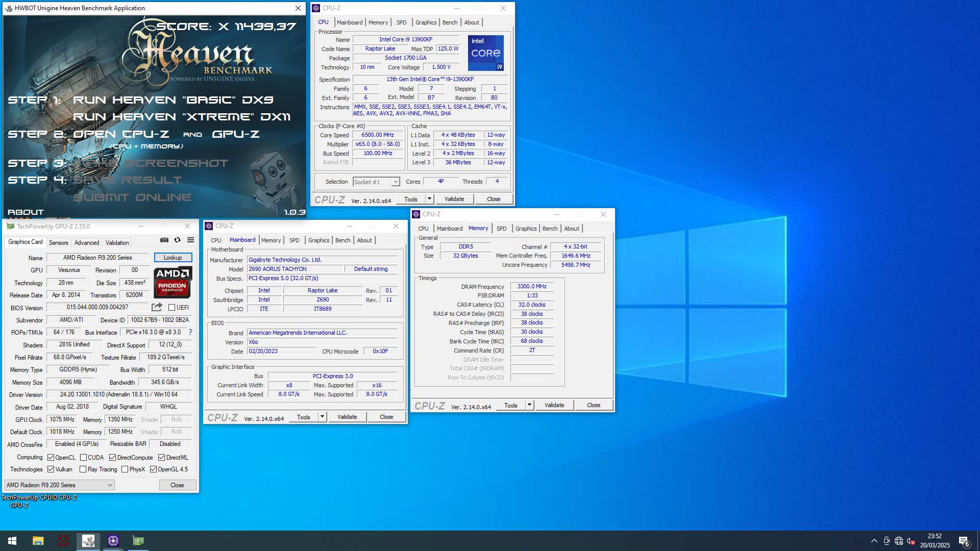Click Close in CPU-Z Mainboard window
This screenshot has width=980, height=551.
tap(386, 417)
